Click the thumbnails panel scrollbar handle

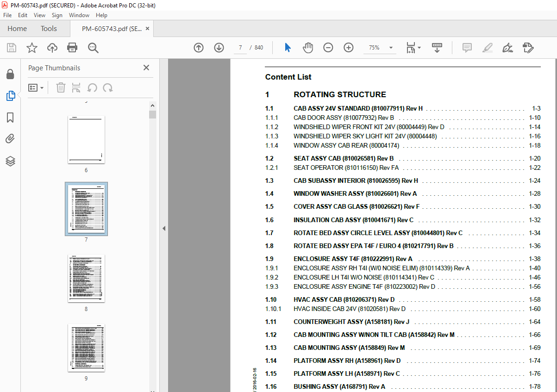click(x=152, y=114)
